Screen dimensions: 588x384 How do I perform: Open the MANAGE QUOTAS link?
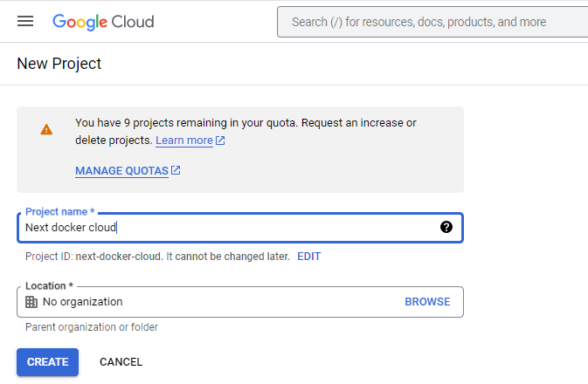point(121,171)
